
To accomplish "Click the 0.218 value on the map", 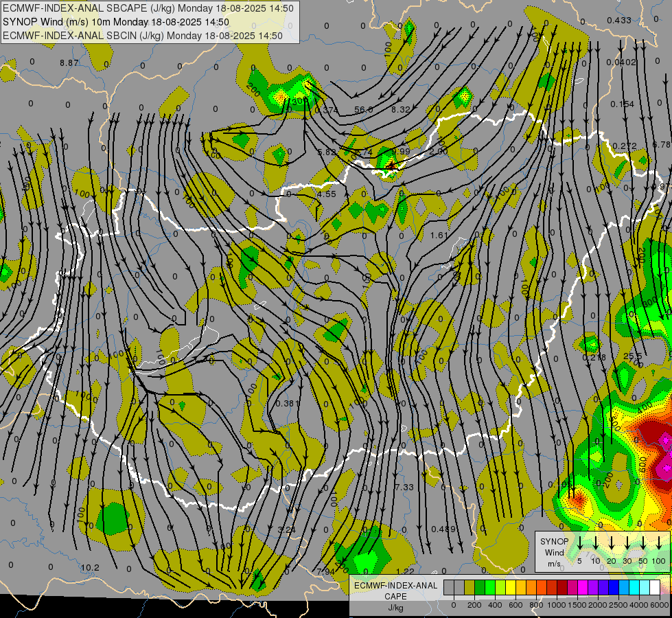I will 594,357.
